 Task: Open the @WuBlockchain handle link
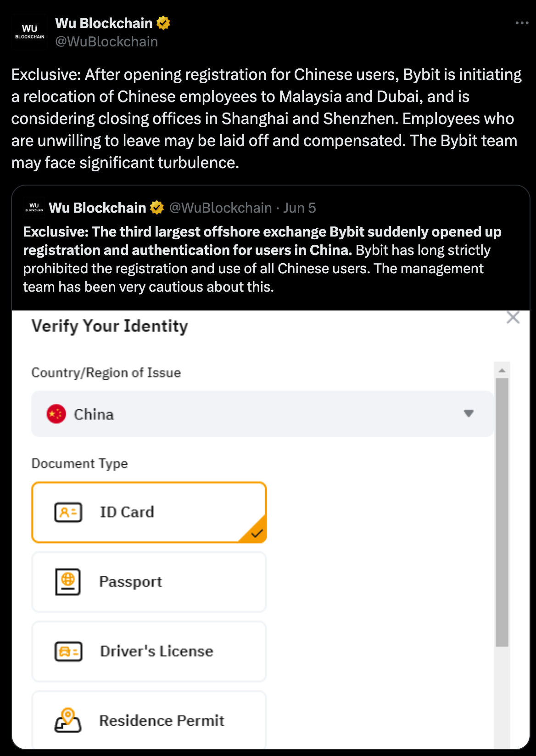point(106,42)
